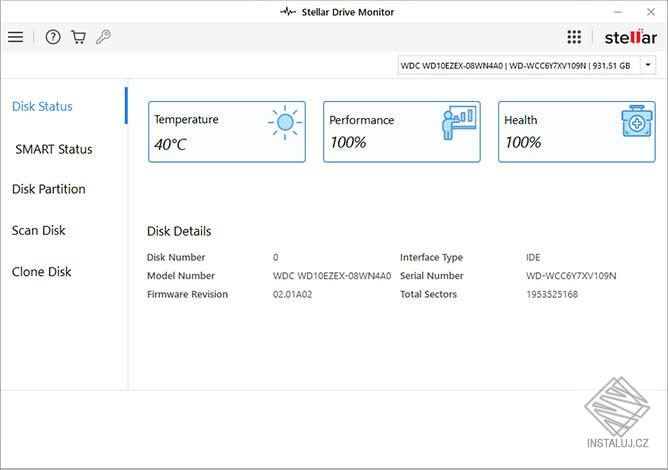Select the WDC WD10EZEX drive combo box

527,65
